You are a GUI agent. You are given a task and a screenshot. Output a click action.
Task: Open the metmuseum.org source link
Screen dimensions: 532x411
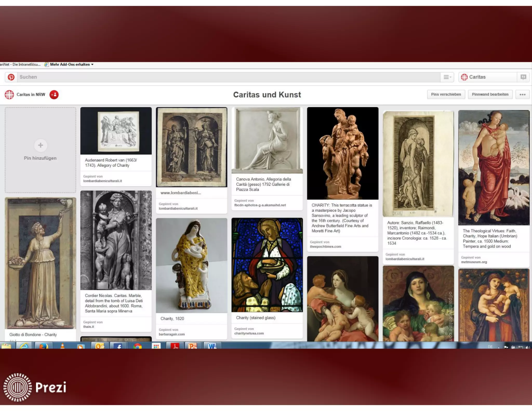tap(474, 262)
